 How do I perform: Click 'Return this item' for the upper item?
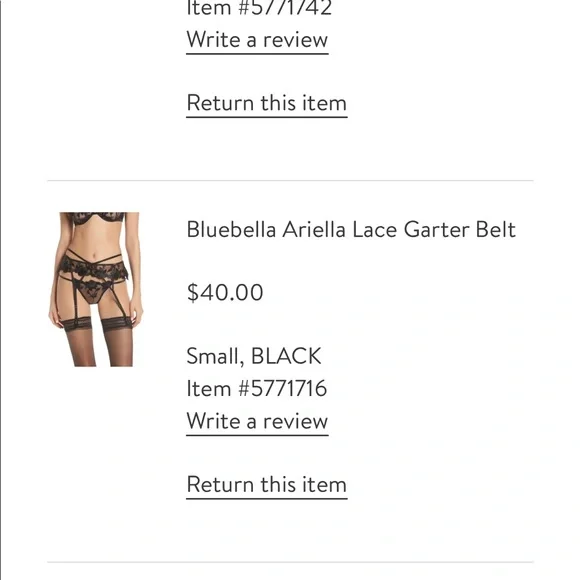point(267,103)
